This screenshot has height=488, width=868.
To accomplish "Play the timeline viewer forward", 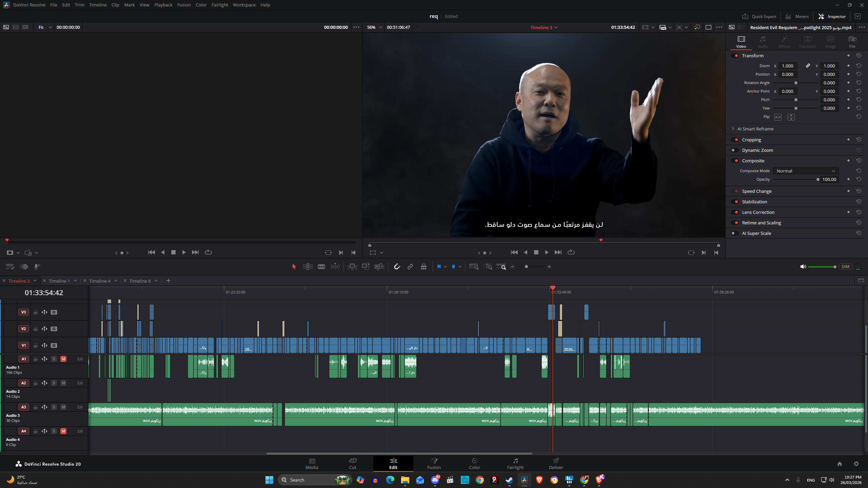I will pyautogui.click(x=547, y=252).
